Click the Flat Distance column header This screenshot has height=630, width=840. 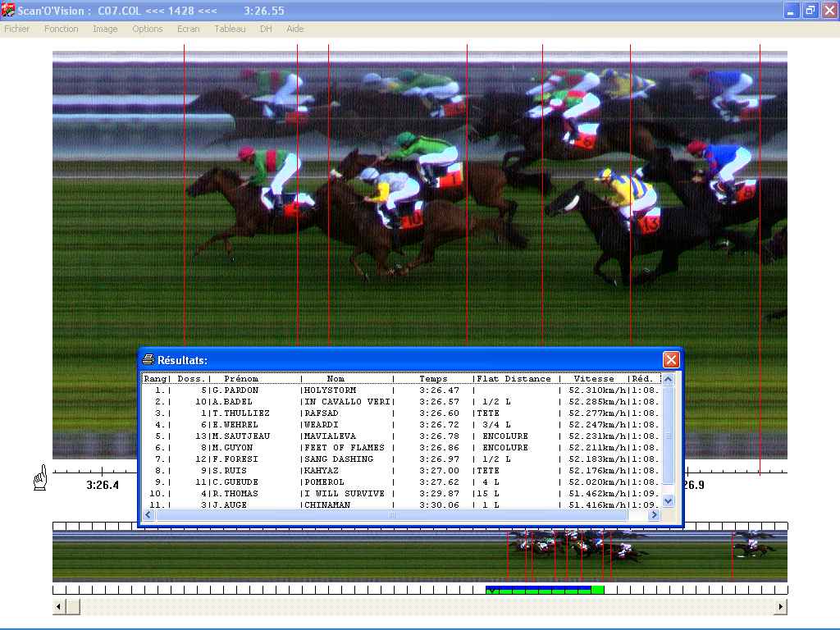(x=514, y=379)
